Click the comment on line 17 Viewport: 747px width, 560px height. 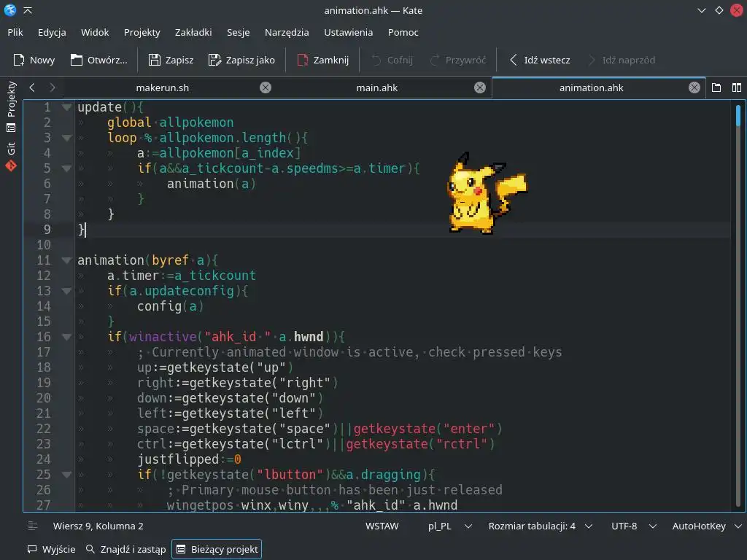pos(349,352)
